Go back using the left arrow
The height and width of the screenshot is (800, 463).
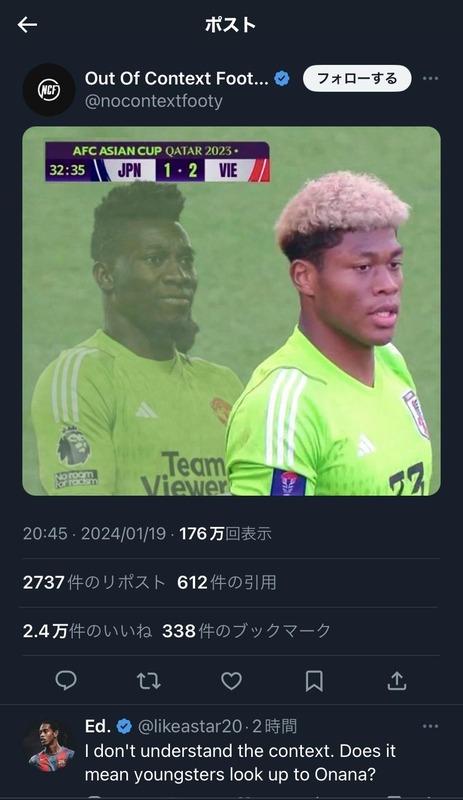27,24
